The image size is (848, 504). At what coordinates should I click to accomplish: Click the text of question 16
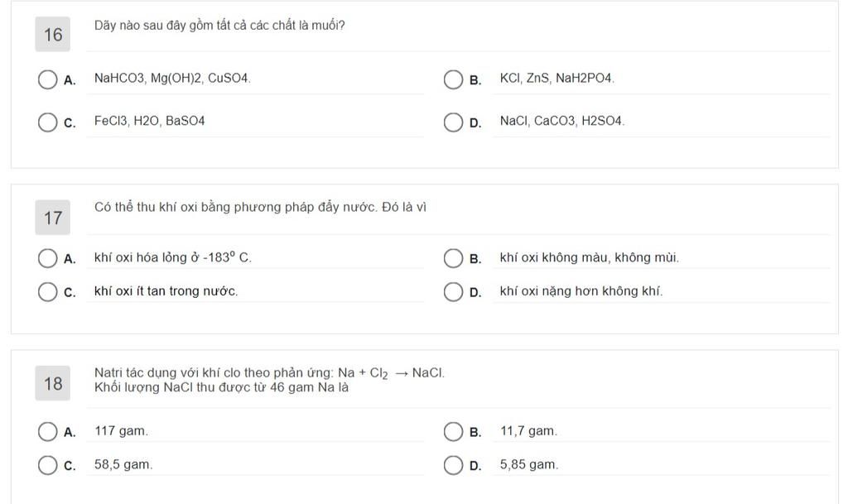[x=219, y=26]
